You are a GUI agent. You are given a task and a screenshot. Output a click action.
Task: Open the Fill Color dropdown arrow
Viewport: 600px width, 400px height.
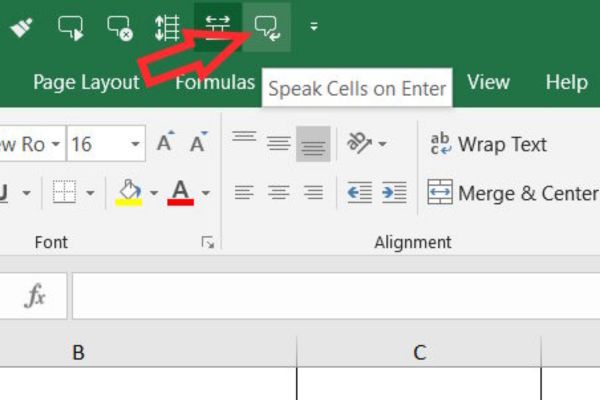click(x=154, y=193)
